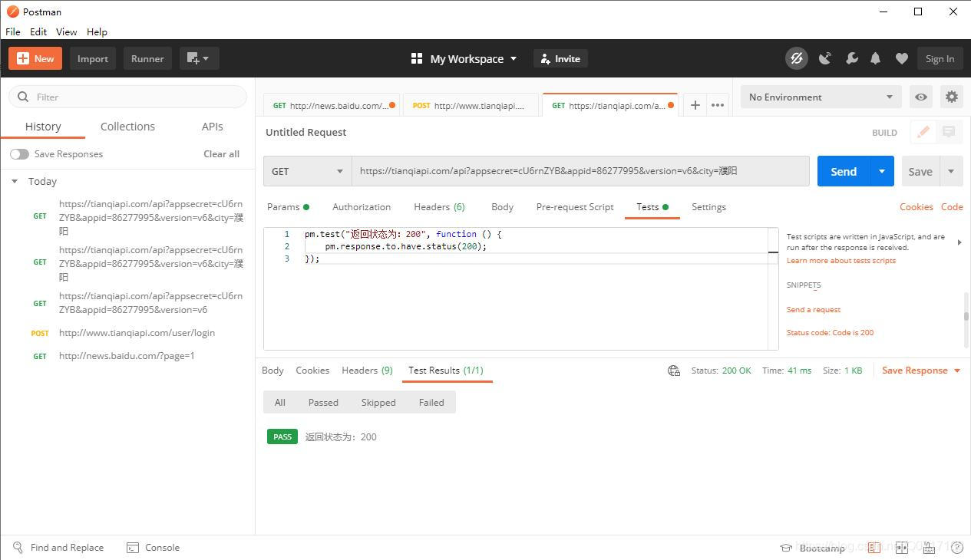Open the tab options ellipsis menu

coord(718,105)
